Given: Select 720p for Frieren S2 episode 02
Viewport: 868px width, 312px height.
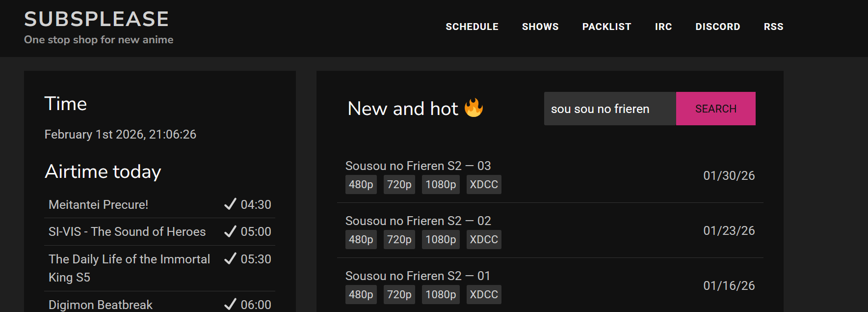Looking at the screenshot, I should click(399, 240).
